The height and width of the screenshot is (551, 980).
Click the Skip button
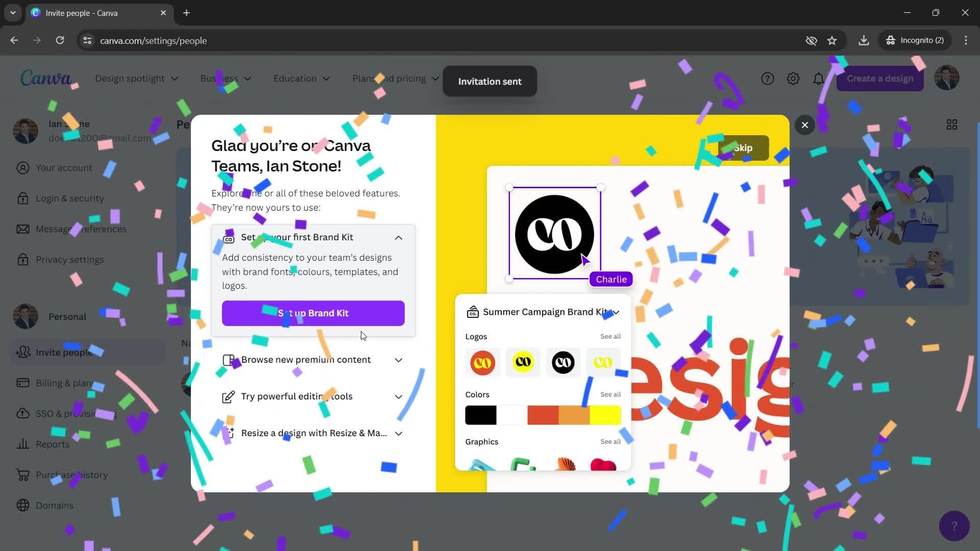[742, 147]
